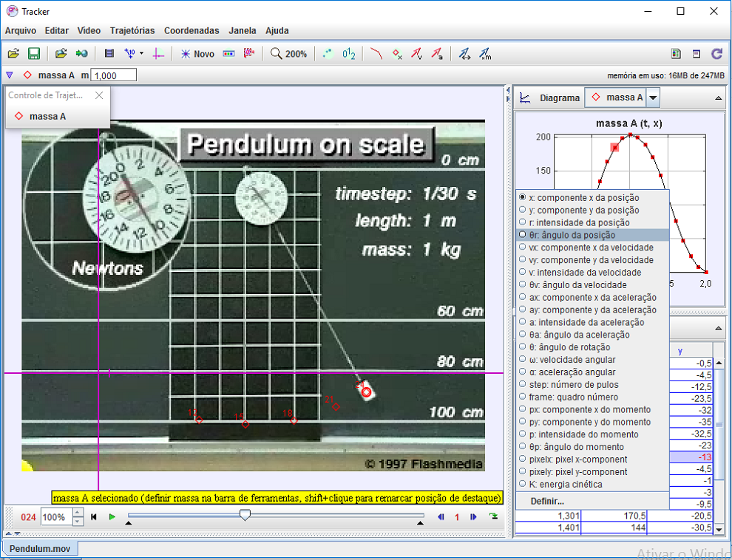The height and width of the screenshot is (560, 732).
Task: Click the refresh icon in toolbar
Action: click(716, 54)
